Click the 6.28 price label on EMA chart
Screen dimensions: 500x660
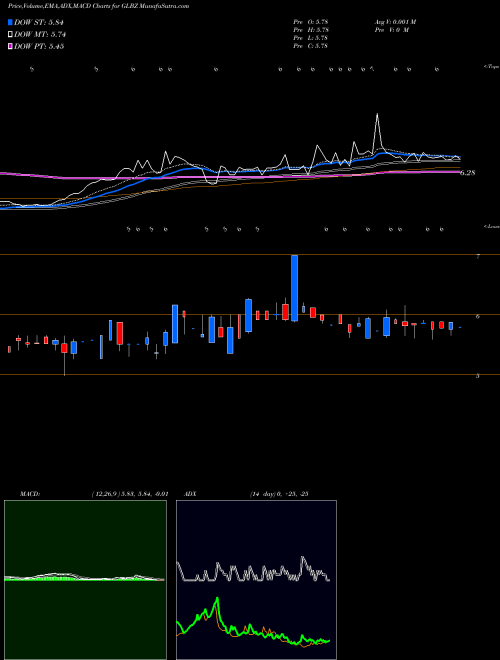[x=467, y=173]
